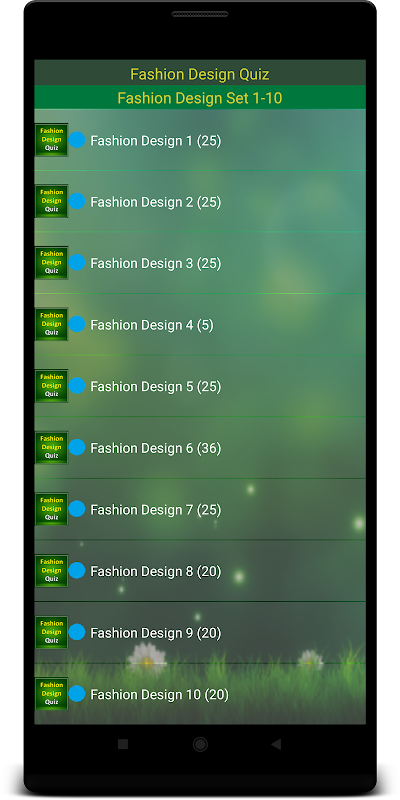Select blue dot for Fashion Design 2
Viewport: 400px width, 800px height.
[77, 201]
